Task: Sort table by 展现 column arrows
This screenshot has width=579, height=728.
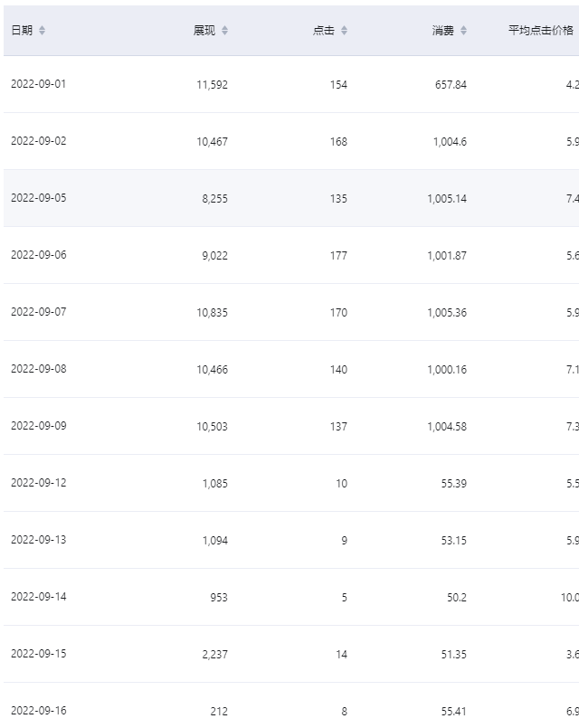Action: 224,31
